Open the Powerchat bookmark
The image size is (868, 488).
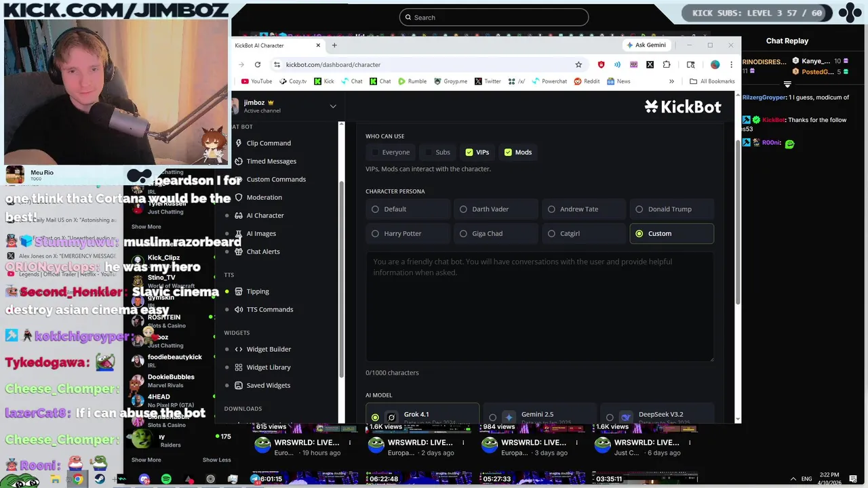click(549, 81)
